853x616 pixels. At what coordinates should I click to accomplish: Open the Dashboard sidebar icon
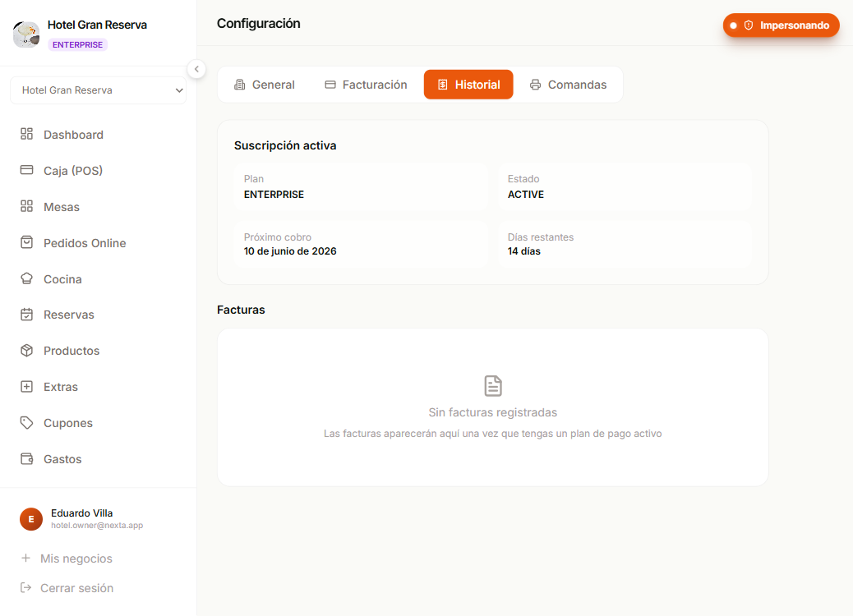coord(26,134)
